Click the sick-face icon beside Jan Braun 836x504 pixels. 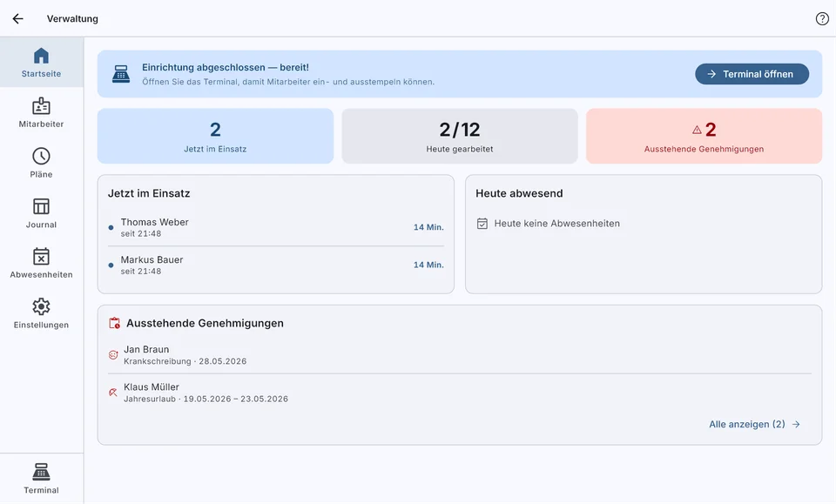[113, 355]
